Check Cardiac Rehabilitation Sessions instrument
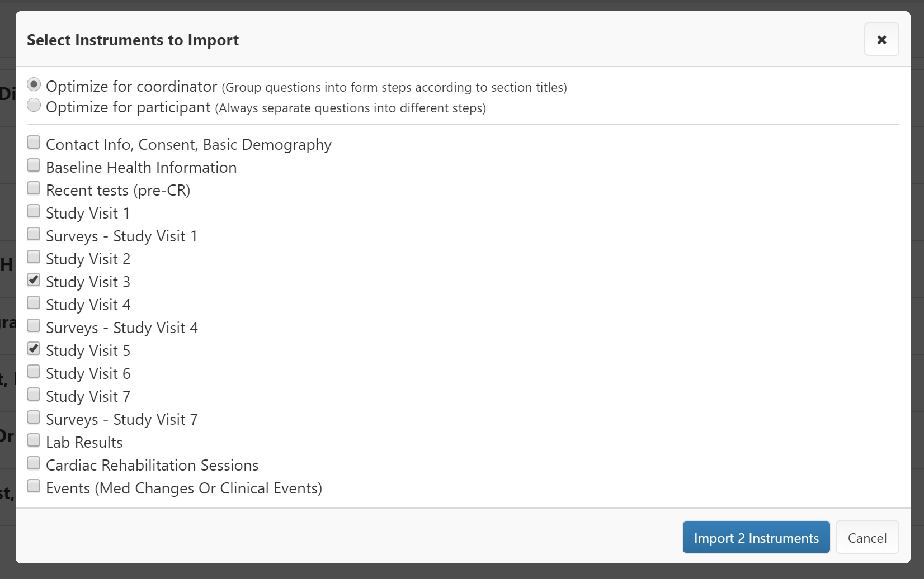Screen dimensions: 924x579 point(34,463)
